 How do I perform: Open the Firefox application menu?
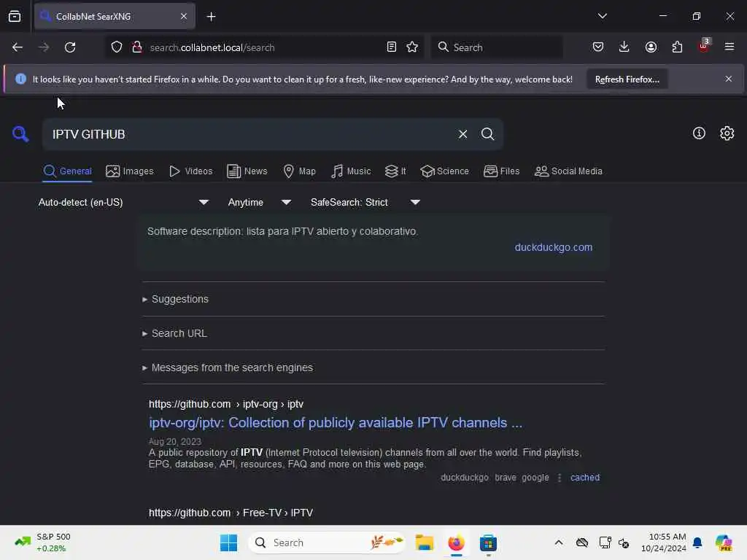[x=729, y=47]
